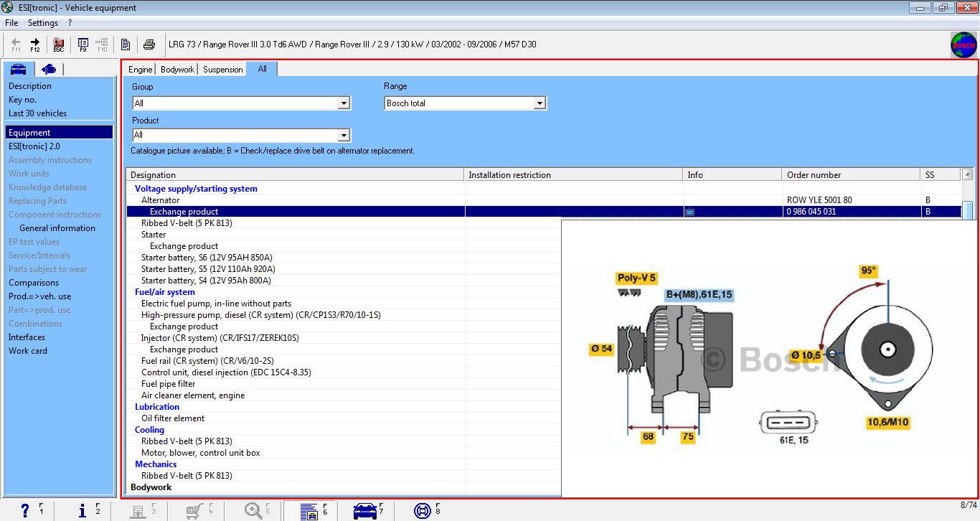The width and height of the screenshot is (980, 521).
Task: Click the Bosch circle F8 icon
Action: [x=423, y=510]
